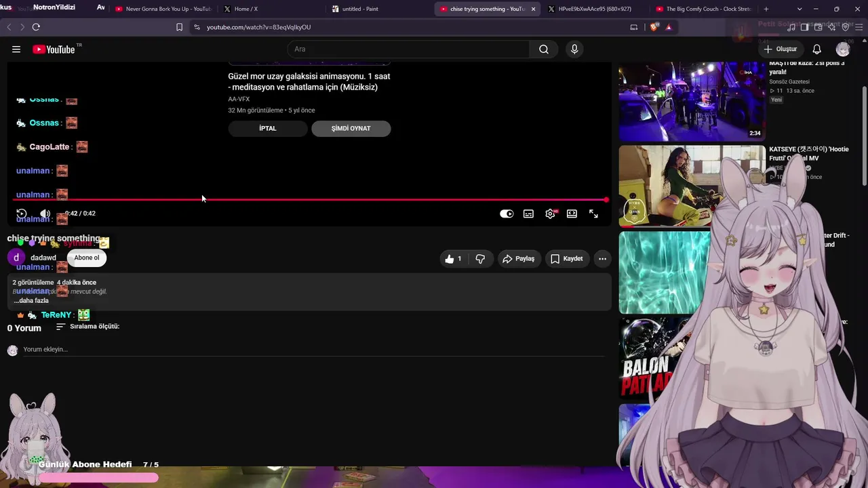Toggle autoplay switch in the player
Viewport: 868px width, 488px height.
pos(507,213)
